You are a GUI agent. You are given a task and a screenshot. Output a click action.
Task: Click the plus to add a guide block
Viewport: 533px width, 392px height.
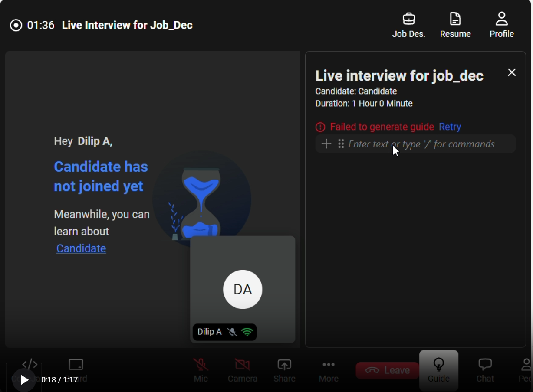(326, 144)
